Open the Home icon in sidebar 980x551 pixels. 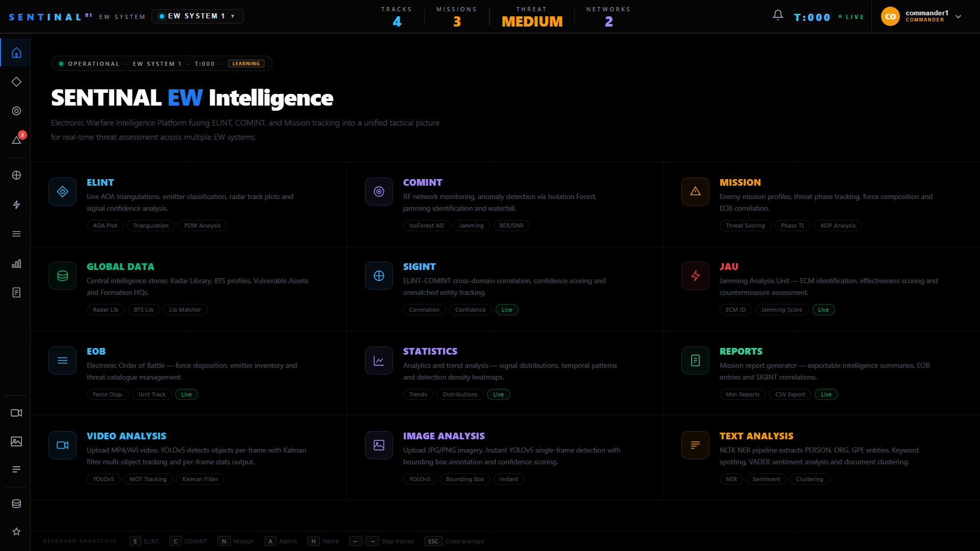point(16,53)
